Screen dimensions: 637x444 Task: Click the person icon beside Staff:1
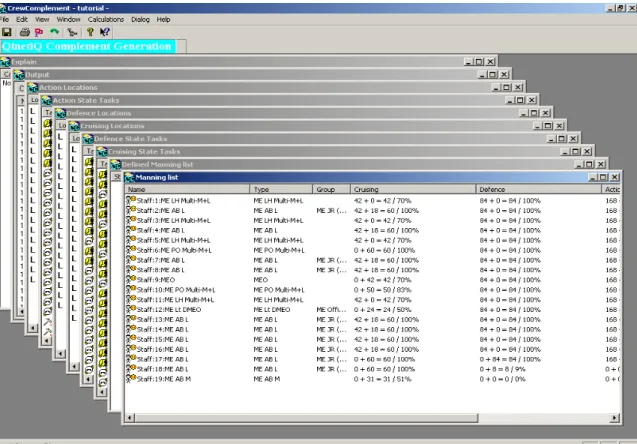pyautogui.click(x=131, y=200)
